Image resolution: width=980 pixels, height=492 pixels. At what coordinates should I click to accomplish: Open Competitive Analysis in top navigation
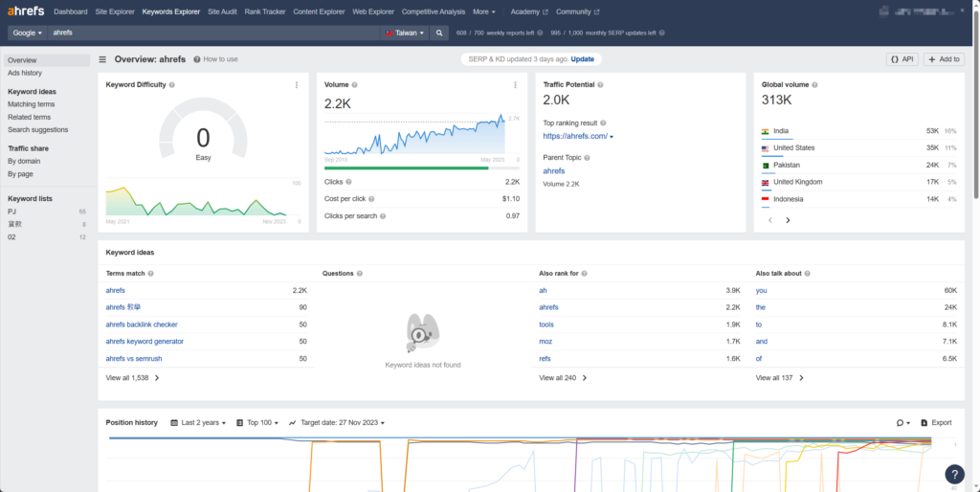pos(434,11)
